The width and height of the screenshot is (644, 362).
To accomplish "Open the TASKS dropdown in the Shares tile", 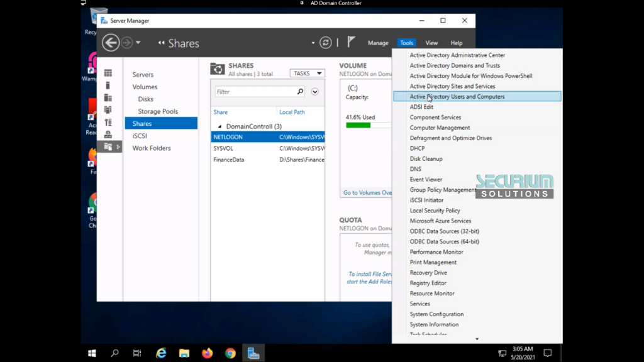I will 307,73.
